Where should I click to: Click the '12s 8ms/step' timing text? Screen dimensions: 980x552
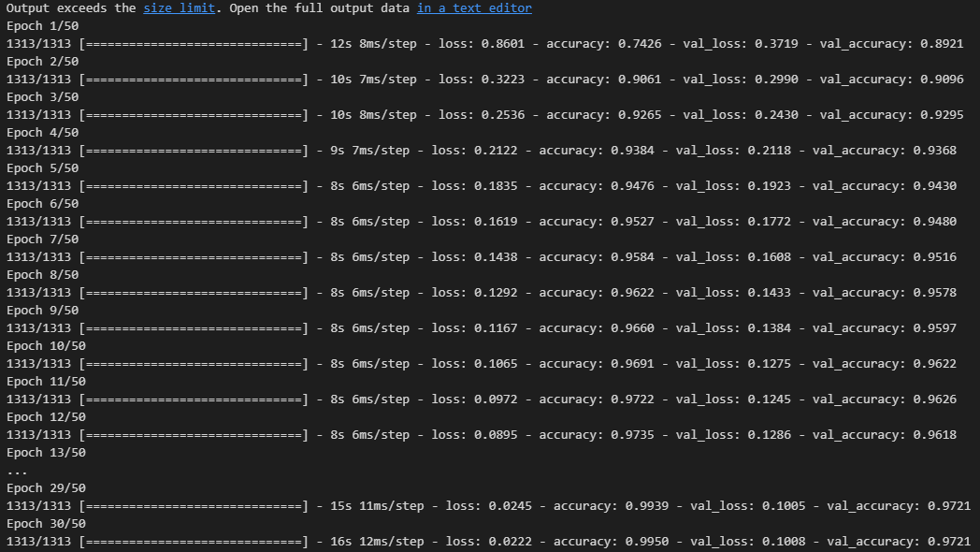click(373, 44)
